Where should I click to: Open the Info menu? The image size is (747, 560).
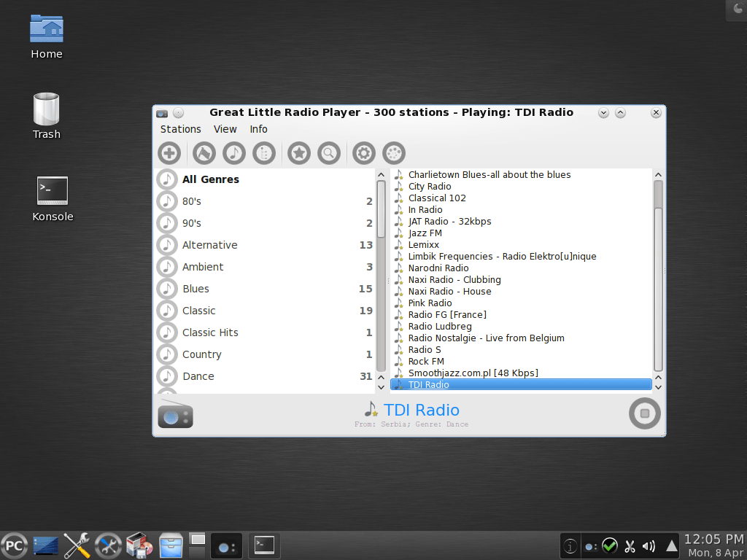tap(258, 129)
